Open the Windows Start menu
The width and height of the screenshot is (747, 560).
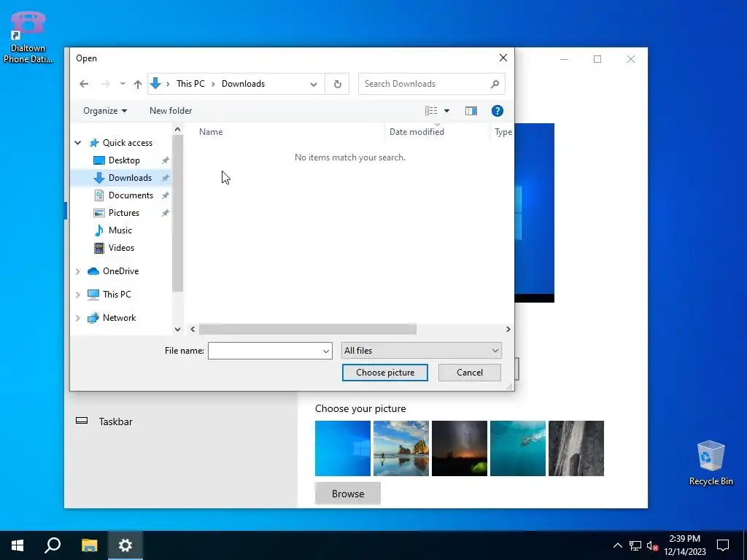(18, 545)
